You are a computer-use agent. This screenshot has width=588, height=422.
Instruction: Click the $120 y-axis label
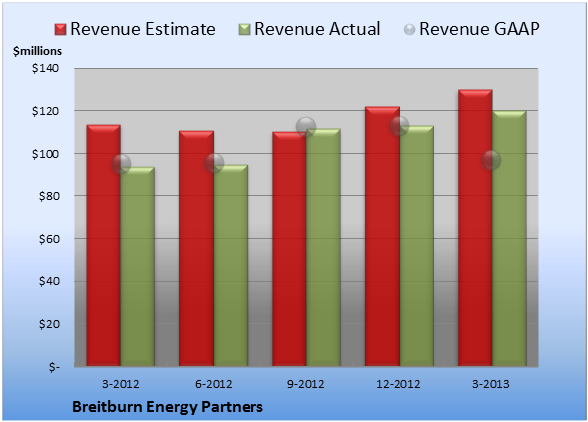tap(45, 111)
